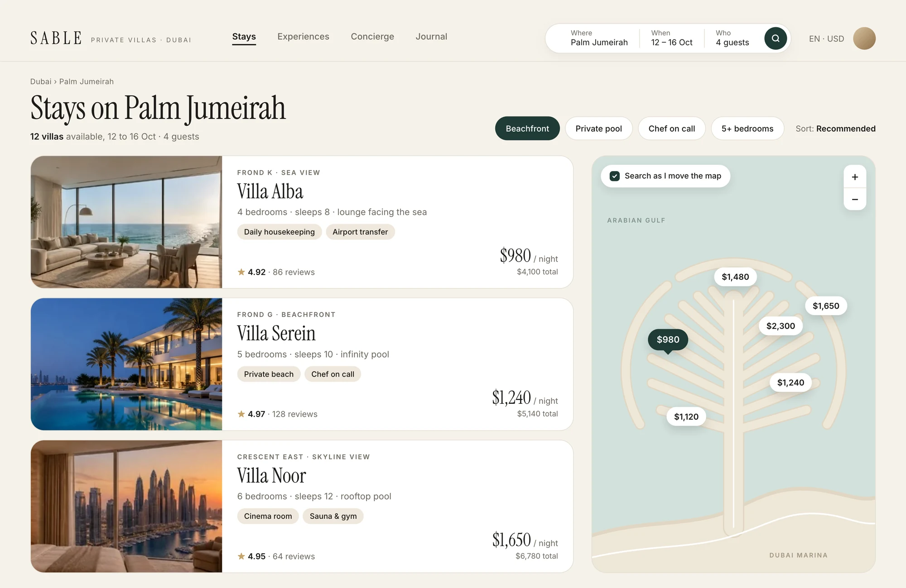The width and height of the screenshot is (906, 588).
Task: Click the $6,780 total price
Action: tap(536, 556)
